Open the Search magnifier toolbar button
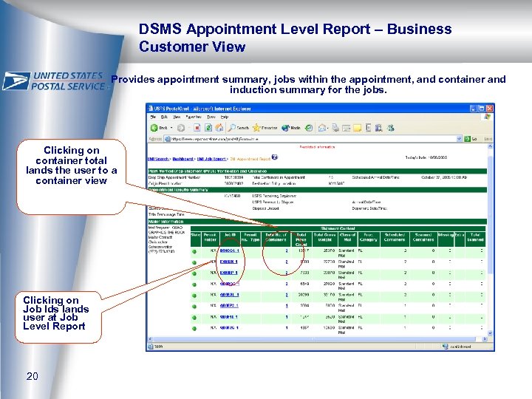Image resolution: width=532 pixels, height=399 pixels. coord(239,128)
